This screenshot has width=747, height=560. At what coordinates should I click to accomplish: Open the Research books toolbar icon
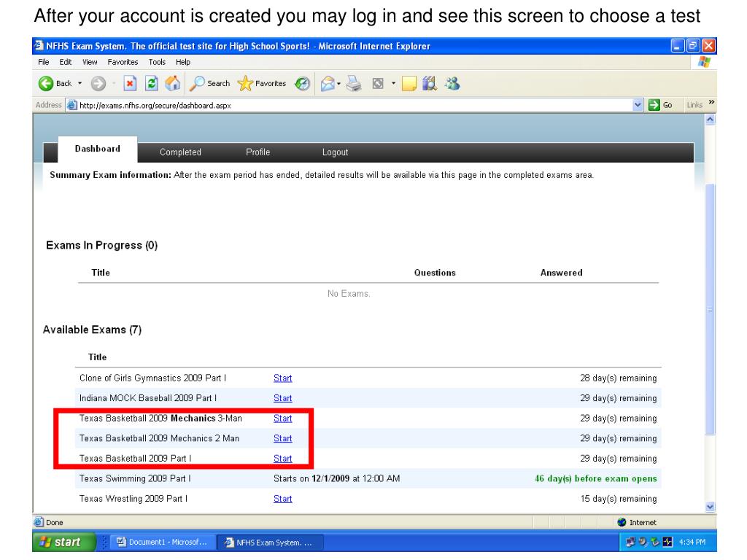point(429,84)
